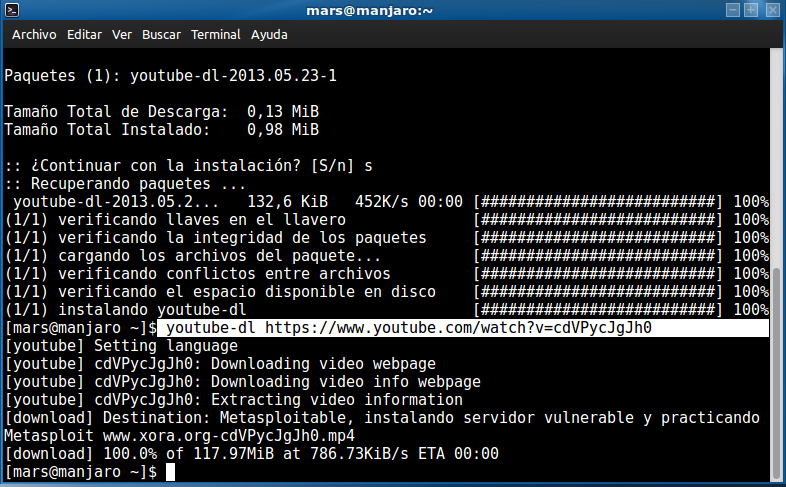Click the download 100.0% status line
Viewport: 786px width, 487px height.
pos(251,454)
